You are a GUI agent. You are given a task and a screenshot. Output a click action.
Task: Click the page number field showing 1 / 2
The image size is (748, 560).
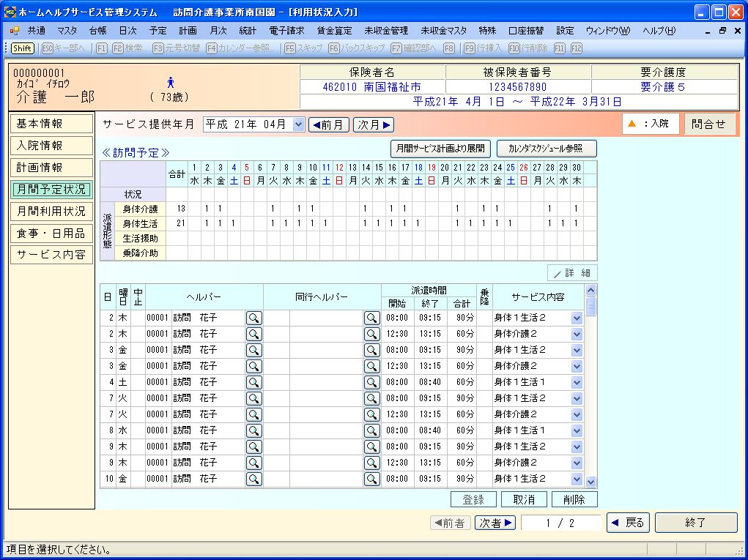[x=560, y=523]
